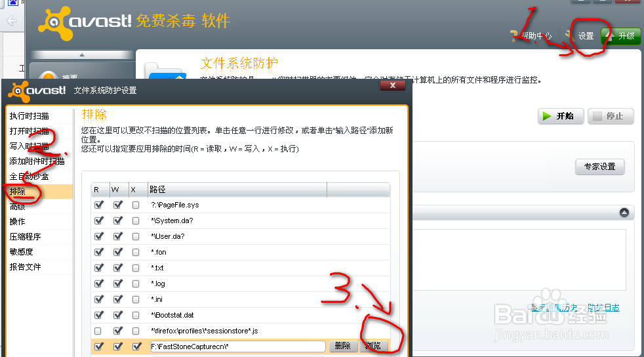Click 浏览 browse button
The image size is (644, 357).
point(373,346)
